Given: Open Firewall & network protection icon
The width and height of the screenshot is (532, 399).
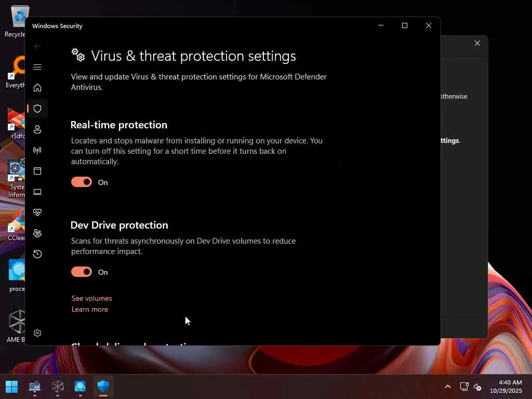Looking at the screenshot, I should (37, 150).
